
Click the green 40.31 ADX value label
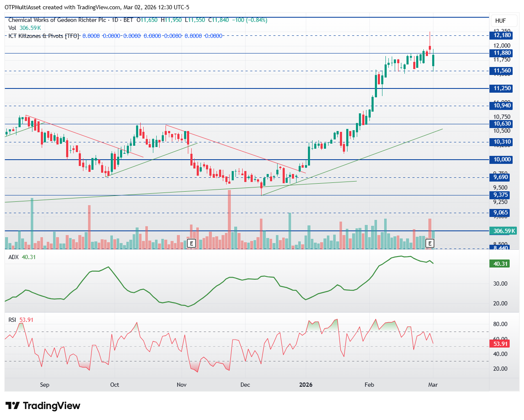coord(500,264)
